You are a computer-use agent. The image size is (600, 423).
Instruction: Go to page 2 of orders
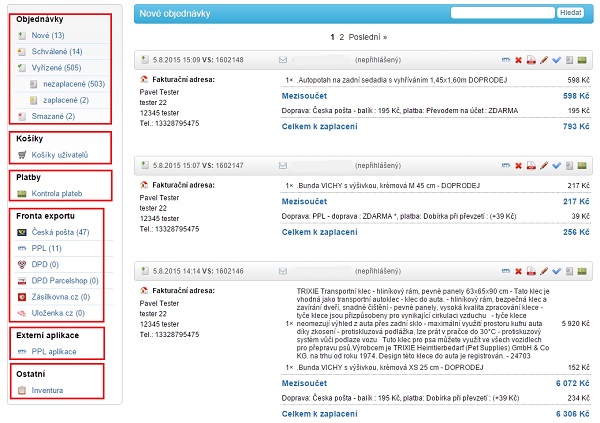click(x=341, y=36)
